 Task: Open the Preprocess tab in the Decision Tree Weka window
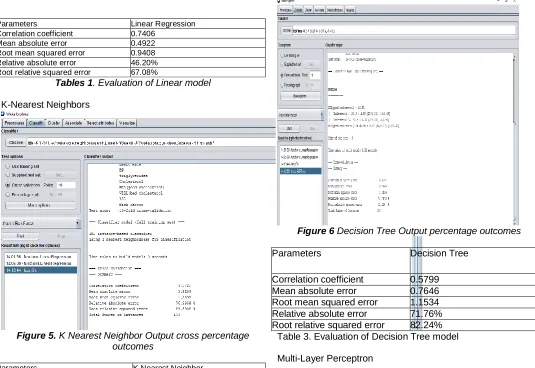285,10
